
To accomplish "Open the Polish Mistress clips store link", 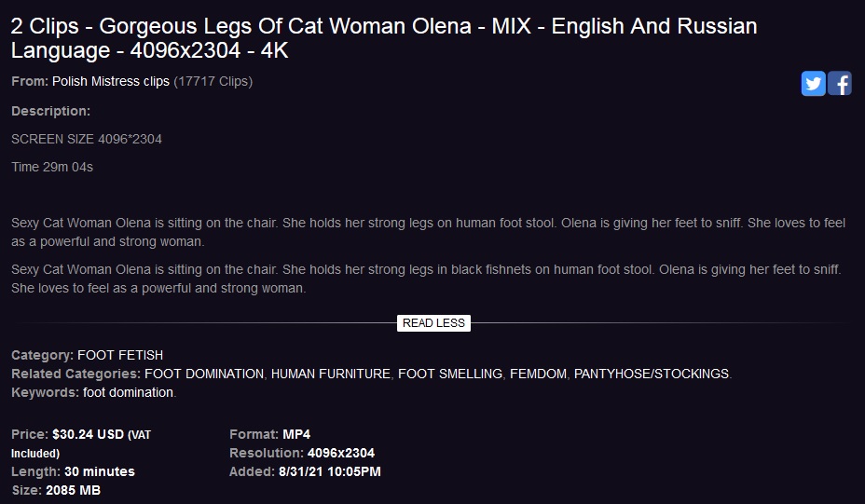I will [x=110, y=82].
